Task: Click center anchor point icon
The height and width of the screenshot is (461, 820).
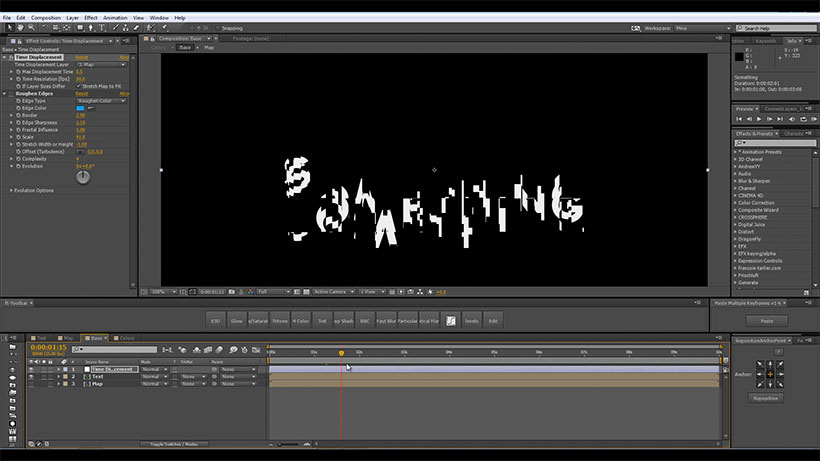Action: pyautogui.click(x=770, y=374)
